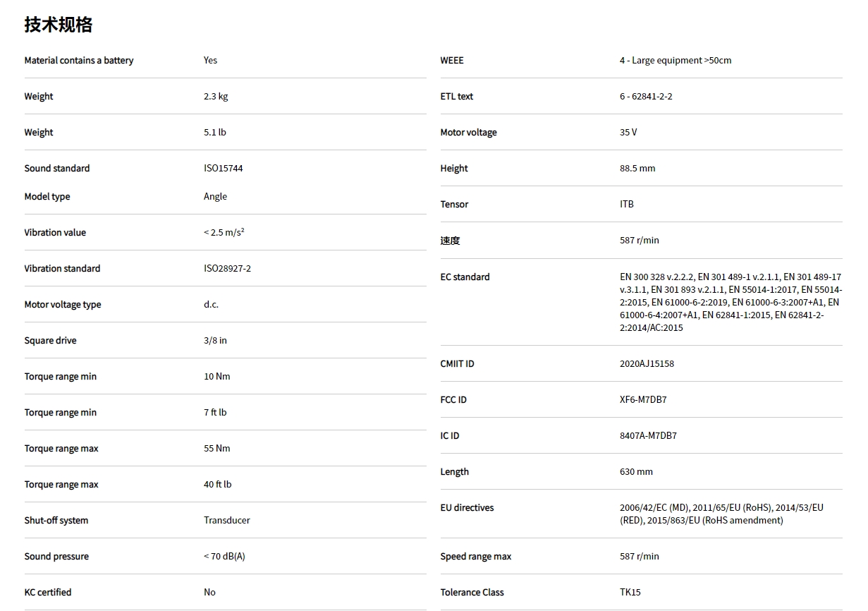Image resolution: width=868 pixels, height=611 pixels.
Task: Click the "EU directives" row label
Action: click(467, 508)
